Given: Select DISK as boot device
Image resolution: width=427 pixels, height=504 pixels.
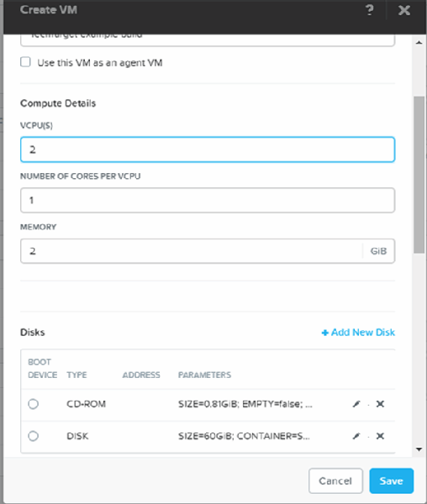Looking at the screenshot, I should 33,436.
